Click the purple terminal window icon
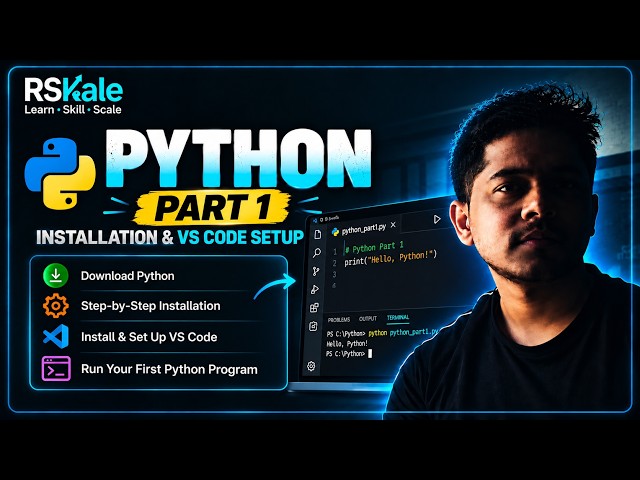The height and width of the screenshot is (480, 640). [x=56, y=369]
